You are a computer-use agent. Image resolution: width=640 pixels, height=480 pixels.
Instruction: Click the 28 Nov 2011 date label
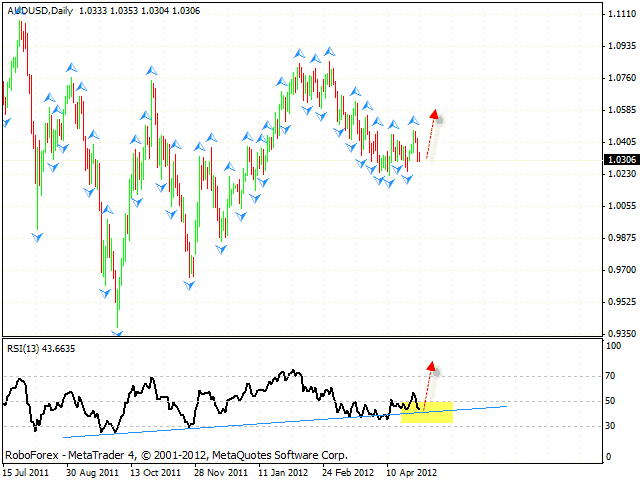tap(220, 470)
